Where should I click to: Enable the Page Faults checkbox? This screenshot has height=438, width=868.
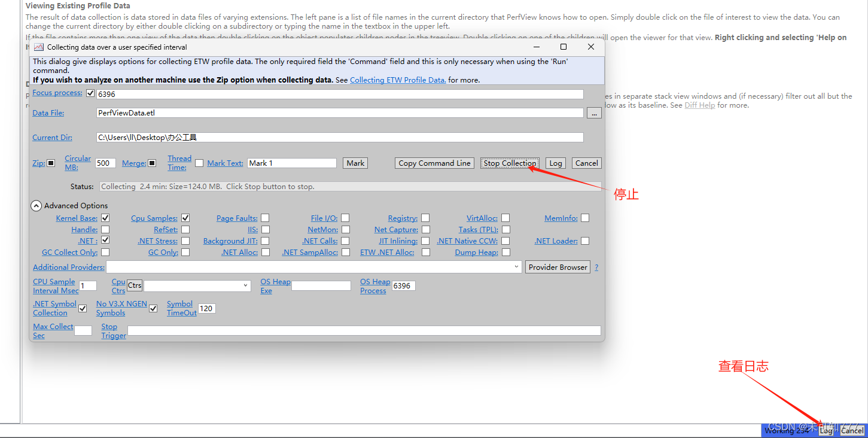pyautogui.click(x=265, y=218)
